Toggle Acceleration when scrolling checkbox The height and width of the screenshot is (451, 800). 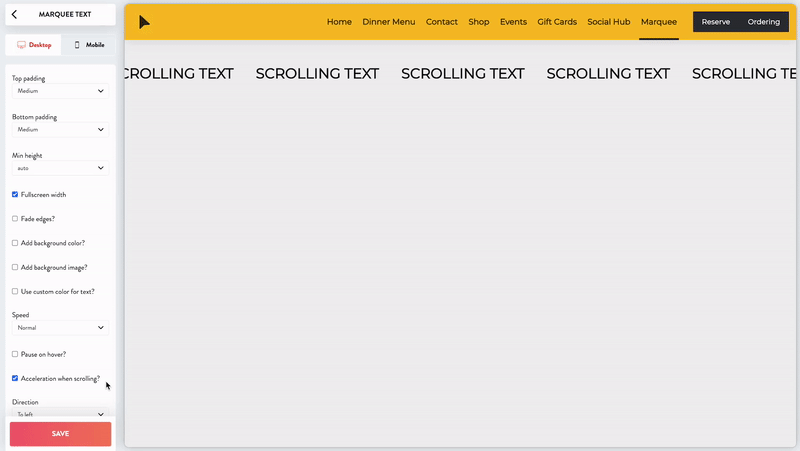pyautogui.click(x=15, y=378)
